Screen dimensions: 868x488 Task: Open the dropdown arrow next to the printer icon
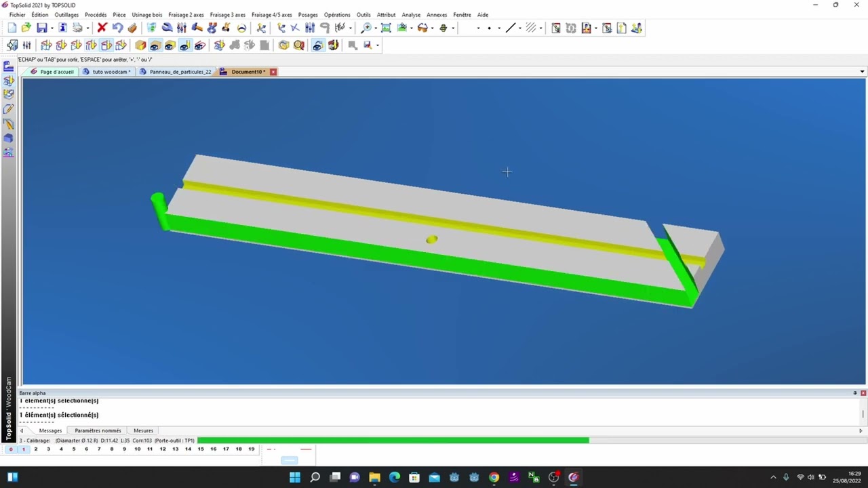click(x=87, y=28)
